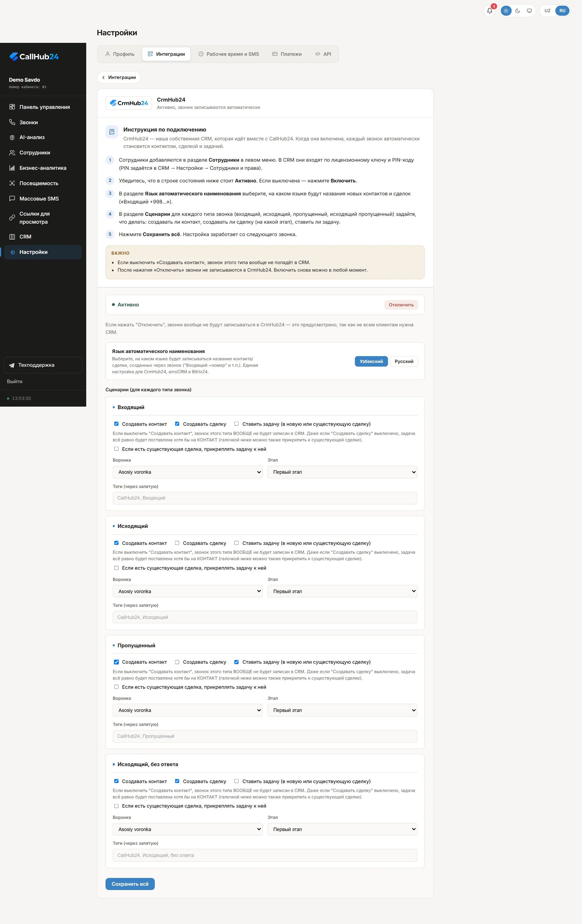Viewport: 582px width, 924px height.
Task: Select the dark theme moon icon
Action: pos(518,11)
